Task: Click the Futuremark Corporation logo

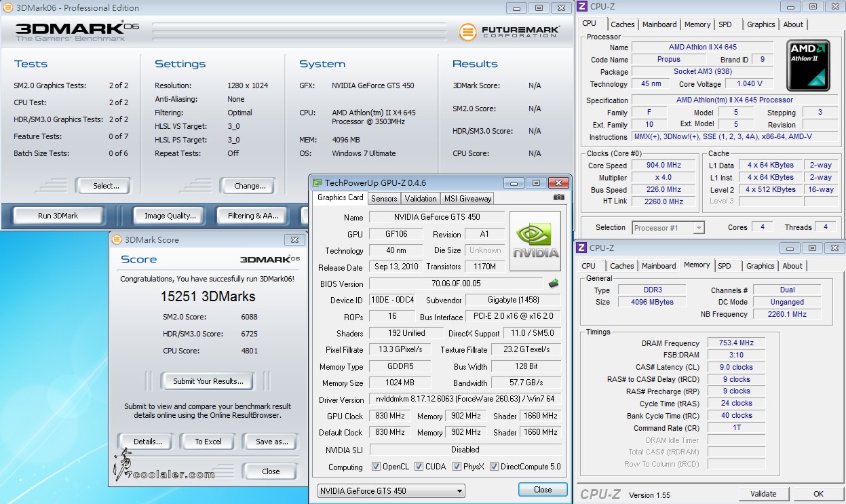Action: (509, 31)
